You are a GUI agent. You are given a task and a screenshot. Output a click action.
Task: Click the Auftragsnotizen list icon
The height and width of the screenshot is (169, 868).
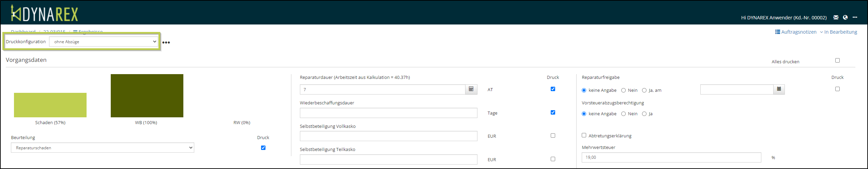coord(777,32)
